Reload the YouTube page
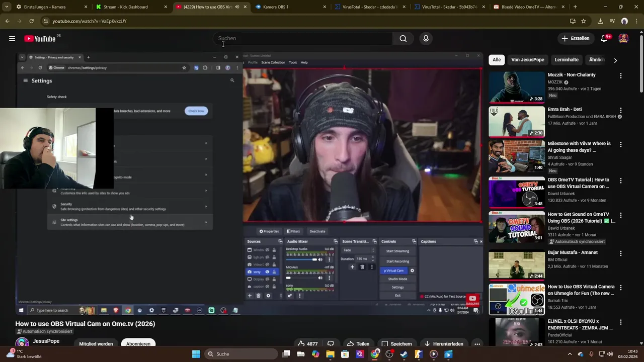Screen dimensions: 644x362 31,21
